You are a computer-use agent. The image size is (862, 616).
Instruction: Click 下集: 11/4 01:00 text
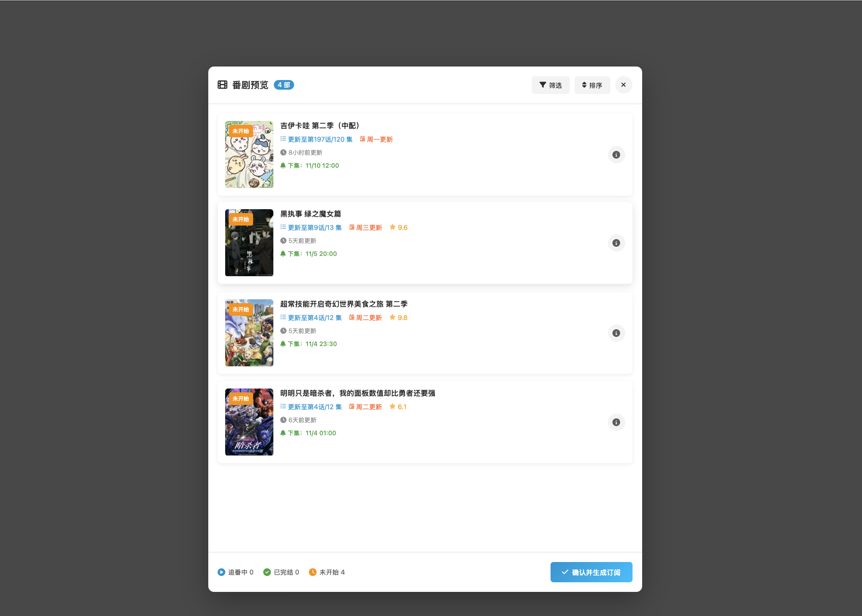click(308, 433)
